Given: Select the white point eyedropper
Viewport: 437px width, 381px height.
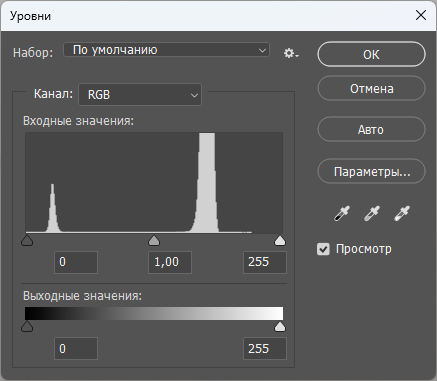Looking at the screenshot, I should click(x=402, y=214).
